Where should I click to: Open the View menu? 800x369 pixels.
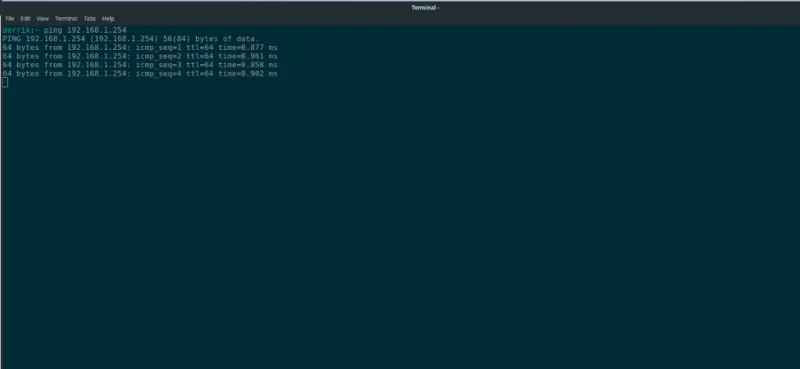[x=43, y=18]
